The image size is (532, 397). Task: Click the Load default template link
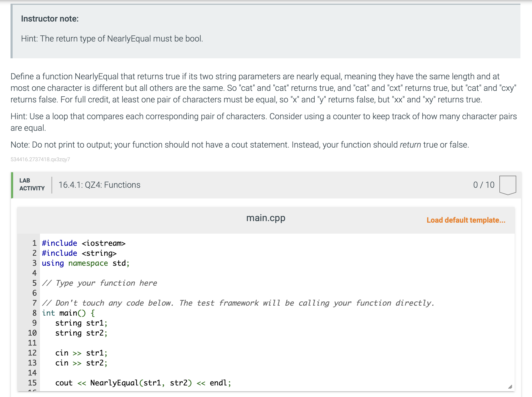coord(466,220)
